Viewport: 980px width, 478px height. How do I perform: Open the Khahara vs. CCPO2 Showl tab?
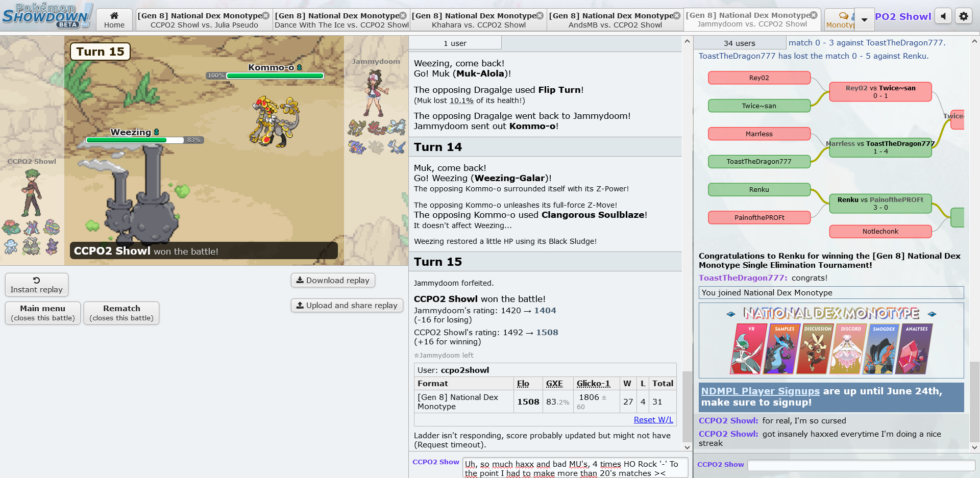point(478,20)
